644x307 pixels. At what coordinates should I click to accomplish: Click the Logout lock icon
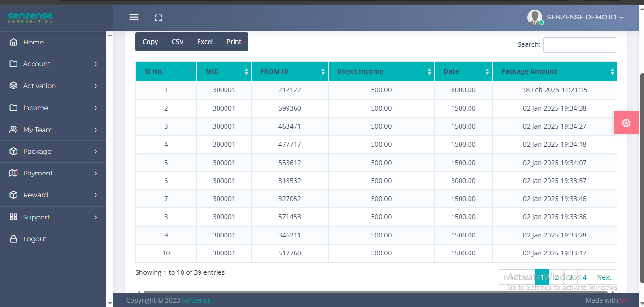tap(14, 239)
